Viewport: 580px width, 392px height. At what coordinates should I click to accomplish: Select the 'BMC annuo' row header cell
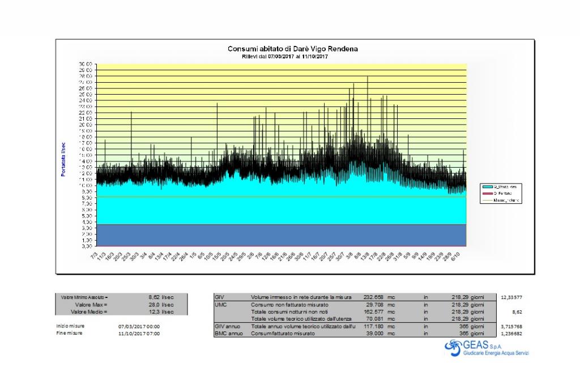coord(229,334)
